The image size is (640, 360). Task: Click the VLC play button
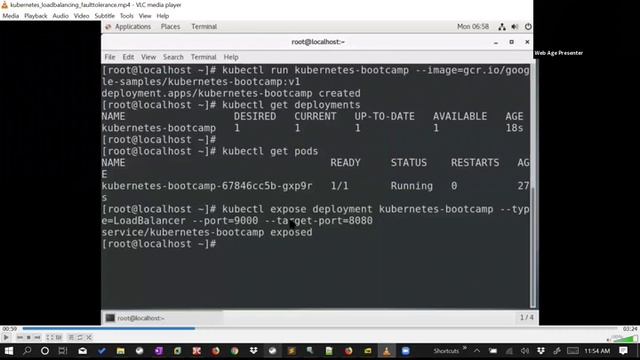pyautogui.click(x=6, y=338)
